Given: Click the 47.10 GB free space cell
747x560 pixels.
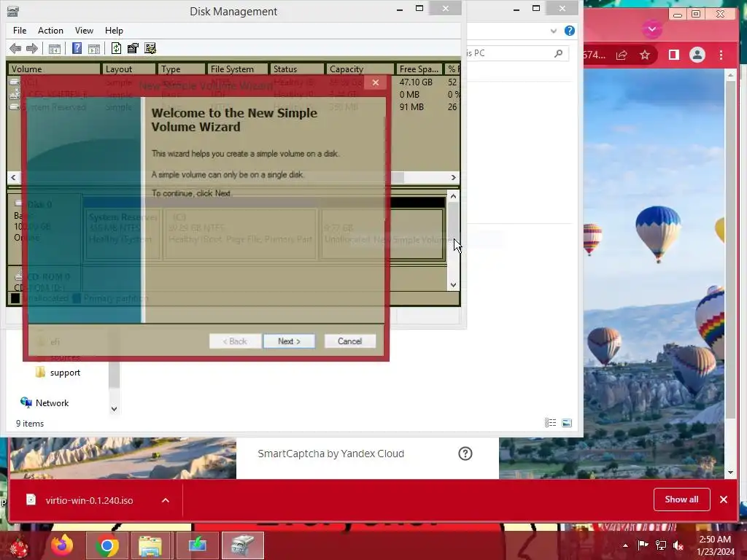Looking at the screenshot, I should tap(415, 82).
